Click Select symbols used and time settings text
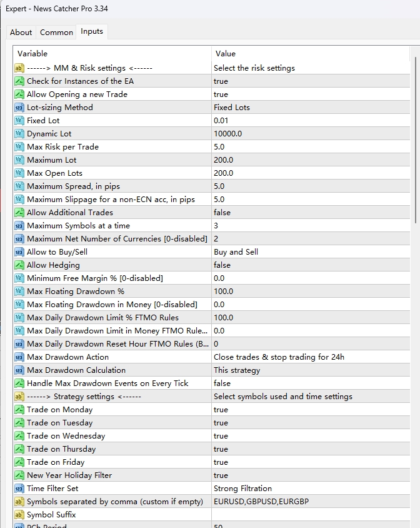Viewport: 420px width, 528px height. [x=283, y=397]
